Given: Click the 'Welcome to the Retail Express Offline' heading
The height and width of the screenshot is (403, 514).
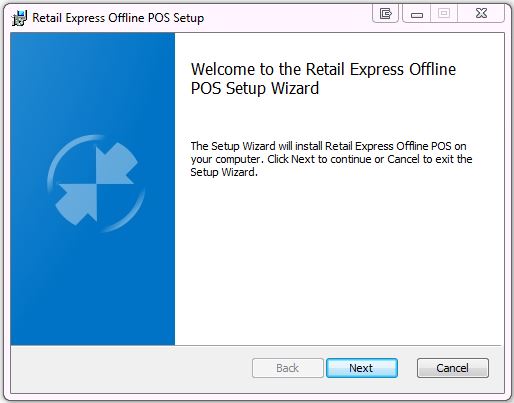Looking at the screenshot, I should coord(323,79).
